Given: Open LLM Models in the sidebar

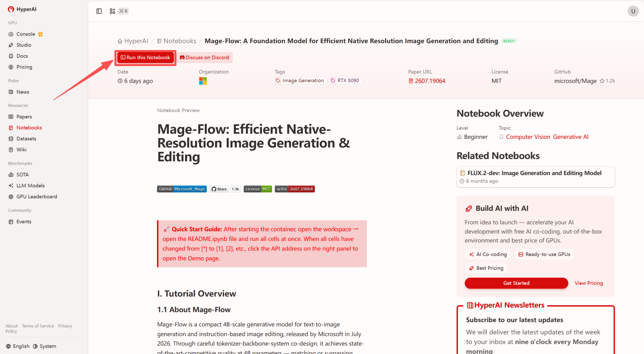Looking at the screenshot, I should (x=31, y=186).
